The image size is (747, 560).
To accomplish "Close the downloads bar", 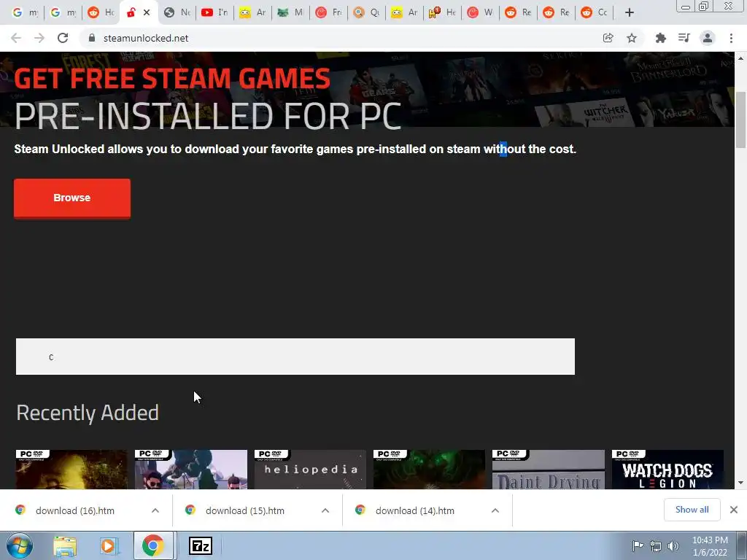I will tap(734, 510).
